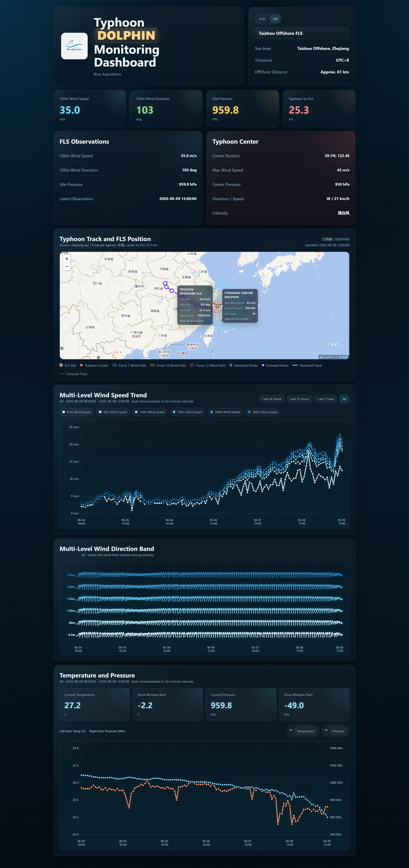Toggle 4.5m Wind Speed series
The height and width of the screenshot is (868, 409).
pos(76,412)
